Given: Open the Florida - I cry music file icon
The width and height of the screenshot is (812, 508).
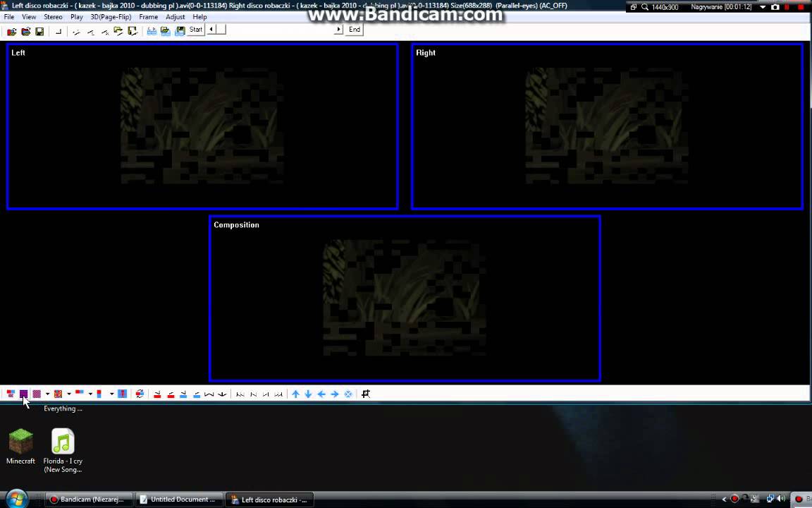Looking at the screenshot, I should click(63, 450).
